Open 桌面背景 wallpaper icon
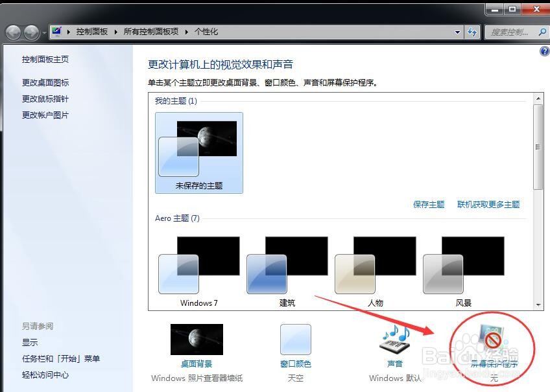 click(197, 339)
